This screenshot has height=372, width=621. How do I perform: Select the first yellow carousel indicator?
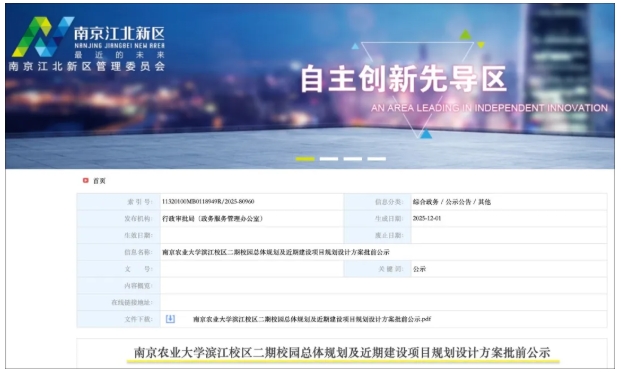click(305, 159)
